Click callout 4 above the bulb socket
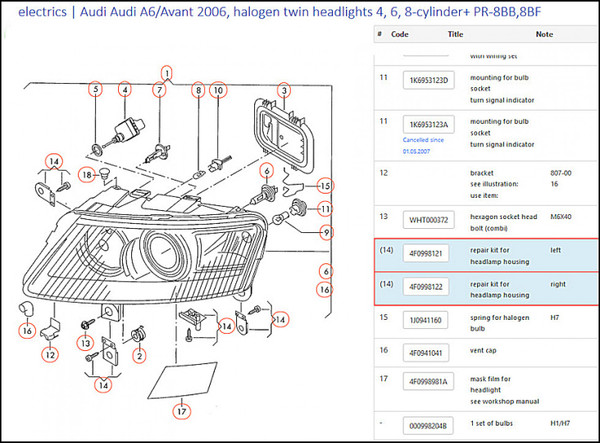Screen dimensions: 600x443 tap(125, 89)
